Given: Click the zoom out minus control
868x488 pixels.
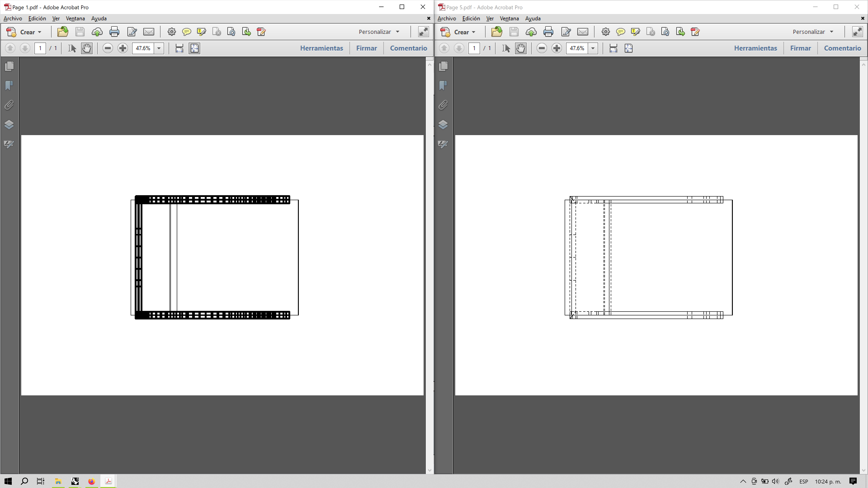Looking at the screenshot, I should (108, 48).
